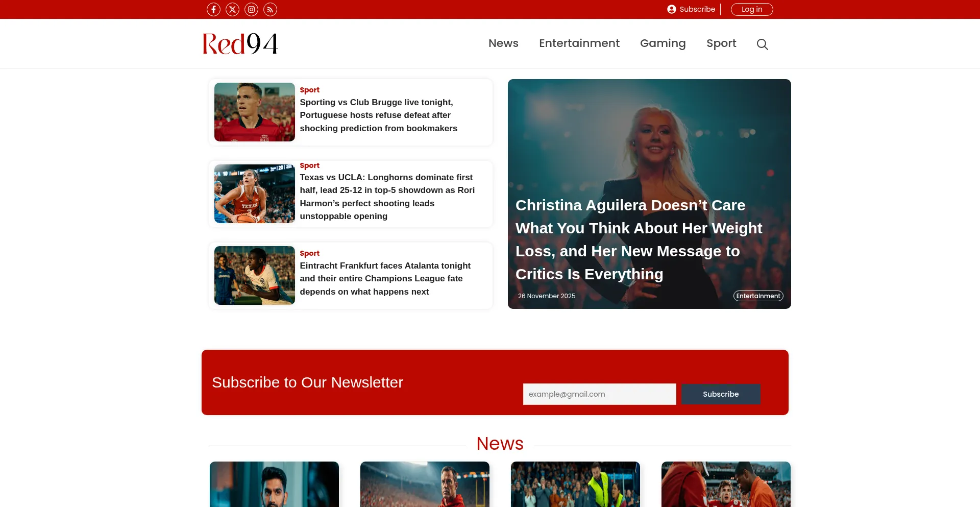Click the red "News" section heading
The height and width of the screenshot is (507, 980).
pyautogui.click(x=500, y=444)
